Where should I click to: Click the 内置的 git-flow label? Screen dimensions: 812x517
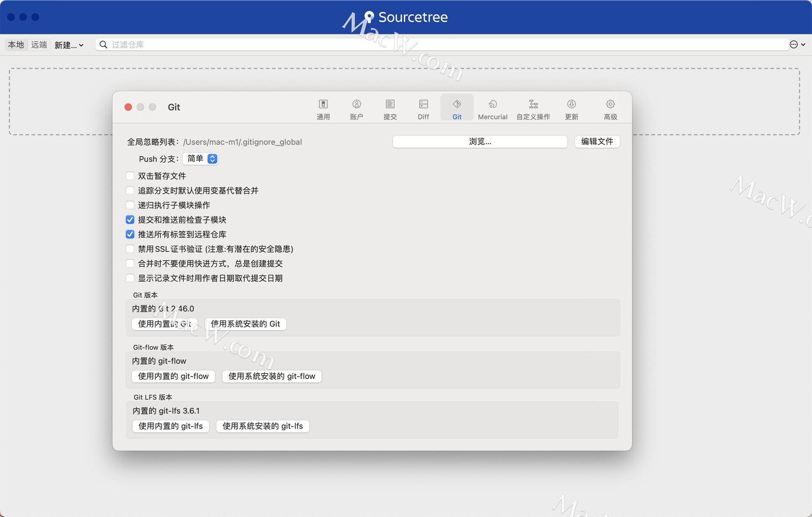159,361
